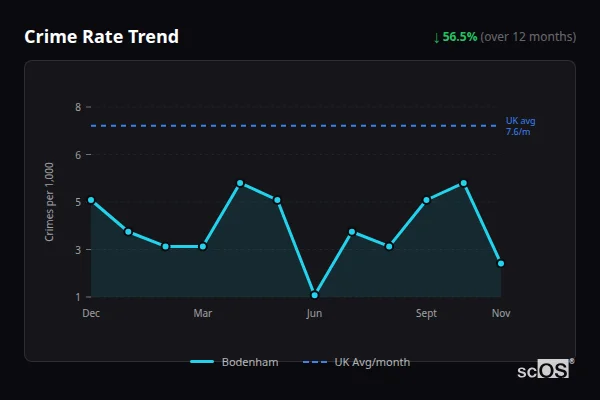This screenshot has width=600, height=400.
Task: Select the Jun lowest data point
Action: (315, 295)
